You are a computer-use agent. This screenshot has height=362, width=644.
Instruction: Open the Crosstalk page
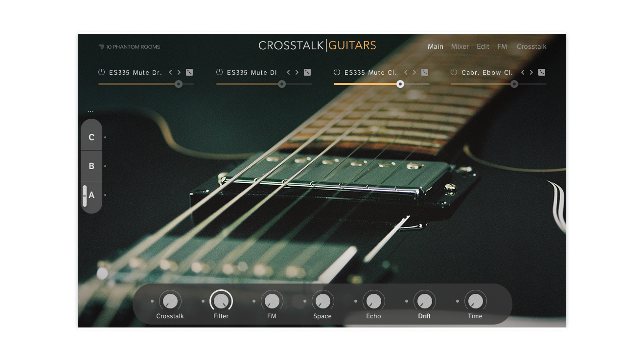tap(532, 47)
